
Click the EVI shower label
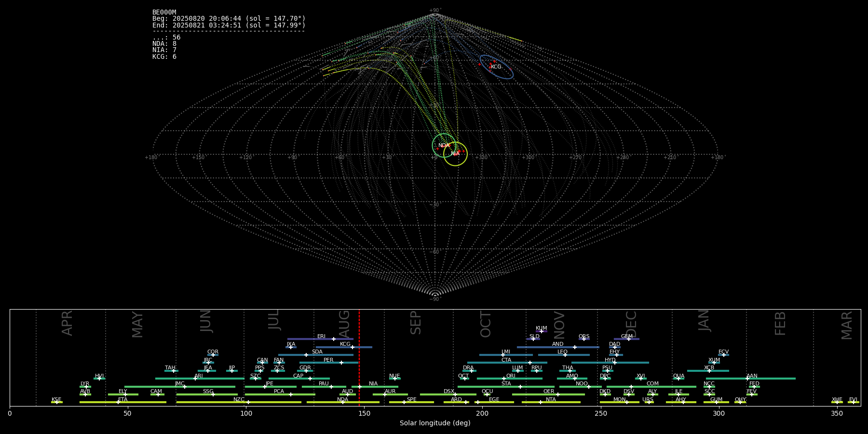click(x=853, y=400)
